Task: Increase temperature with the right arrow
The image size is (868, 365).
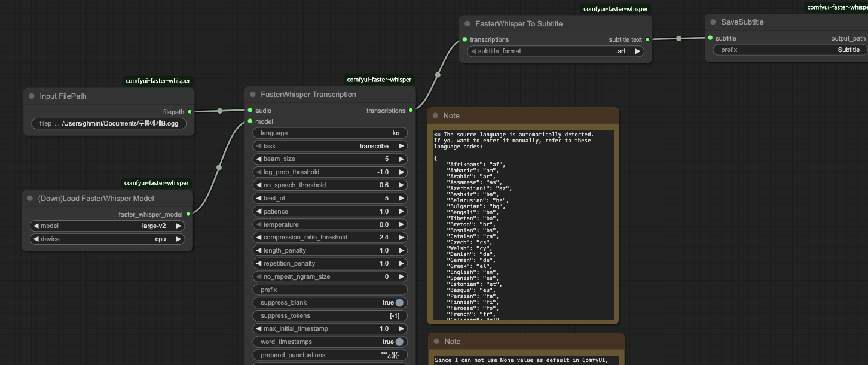Action: 401,224
